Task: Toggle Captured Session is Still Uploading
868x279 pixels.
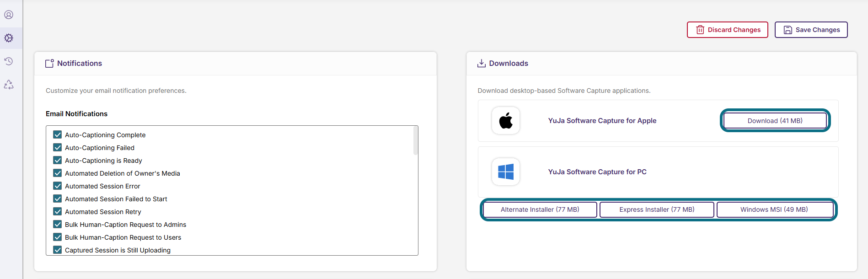Action: (x=58, y=250)
